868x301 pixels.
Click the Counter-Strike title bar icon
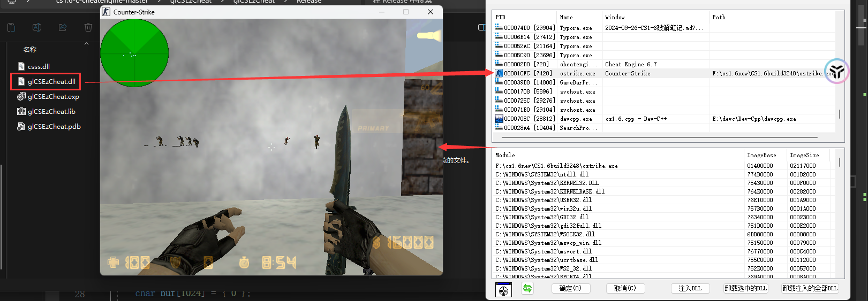pyautogui.click(x=106, y=12)
